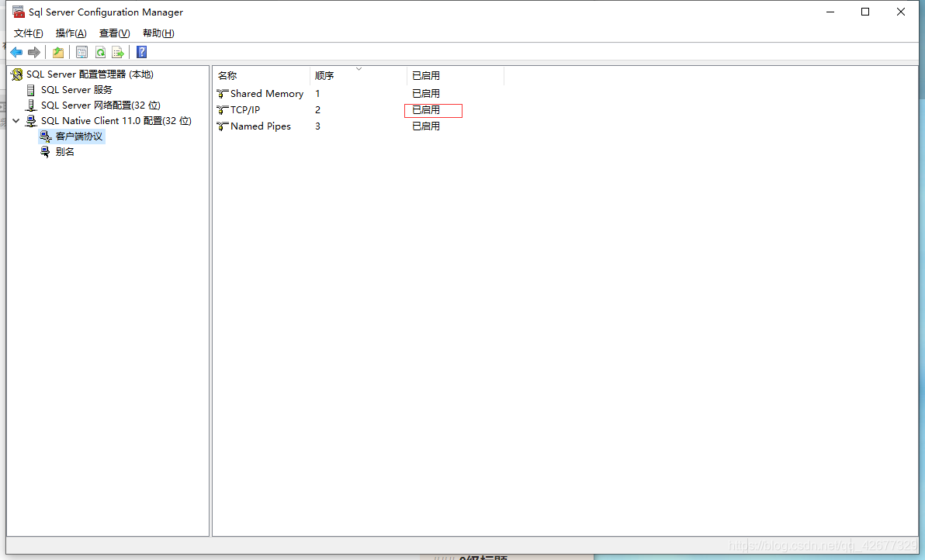The width and height of the screenshot is (925, 560).
Task: Select the Named Pipes protocol row
Action: [260, 126]
